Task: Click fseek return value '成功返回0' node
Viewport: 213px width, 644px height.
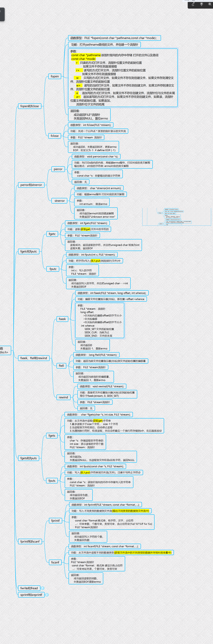Action: [92, 345]
